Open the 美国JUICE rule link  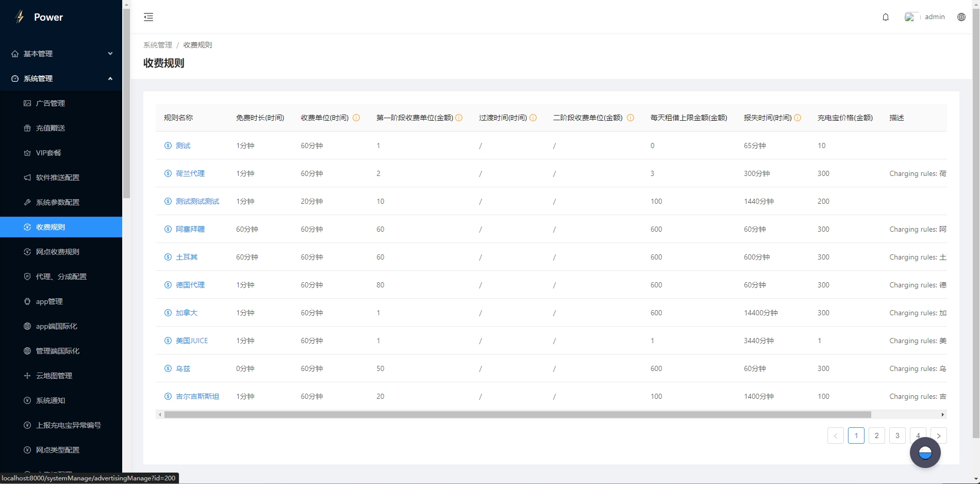click(x=192, y=341)
